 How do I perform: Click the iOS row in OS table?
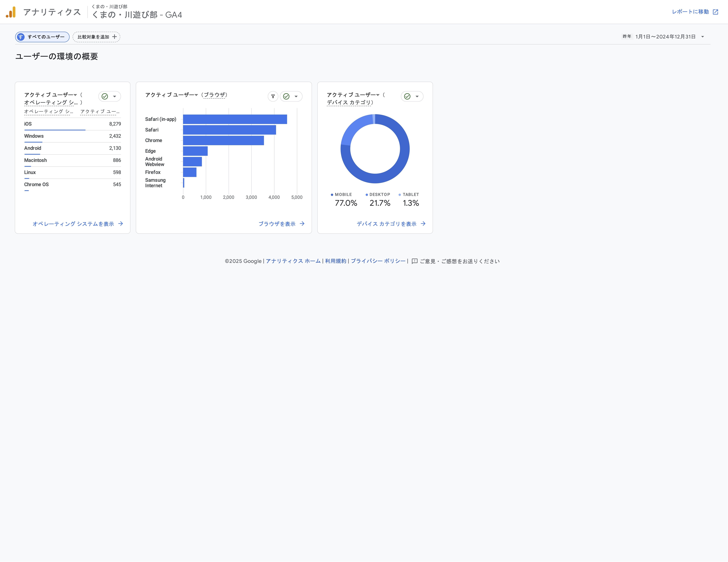click(x=72, y=124)
